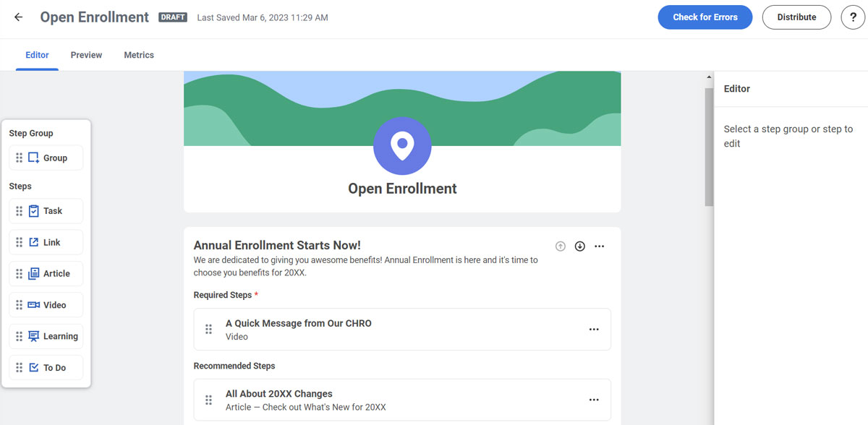The image size is (868, 425).
Task: Open the help question mark button
Action: pos(854,17)
